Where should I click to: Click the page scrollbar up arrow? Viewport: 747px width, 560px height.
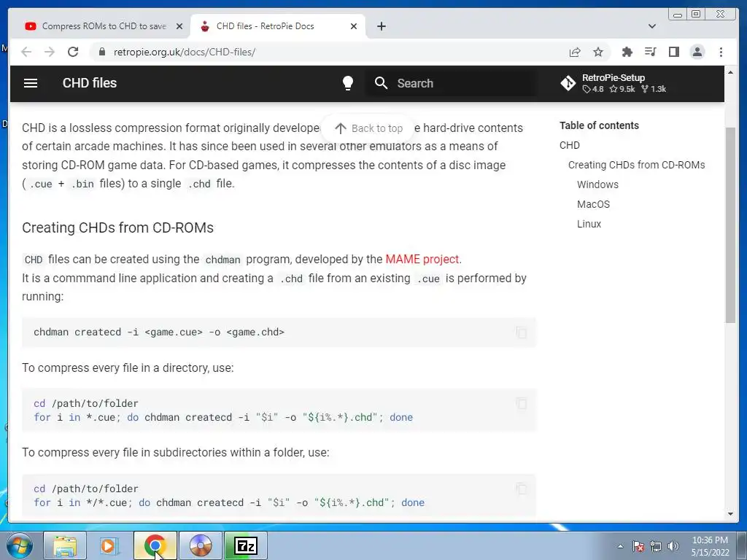coord(730,72)
